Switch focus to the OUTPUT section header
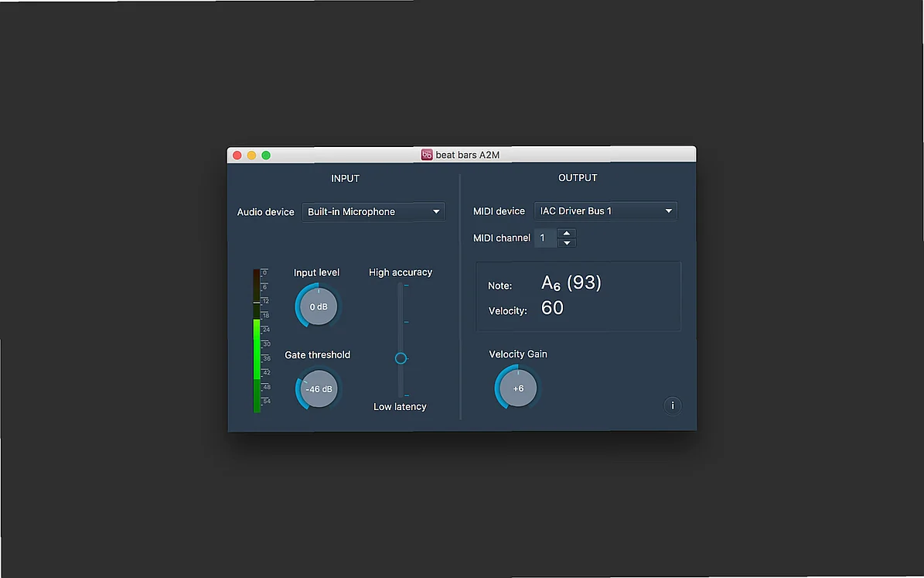Image resolution: width=924 pixels, height=578 pixels. pyautogui.click(x=578, y=177)
